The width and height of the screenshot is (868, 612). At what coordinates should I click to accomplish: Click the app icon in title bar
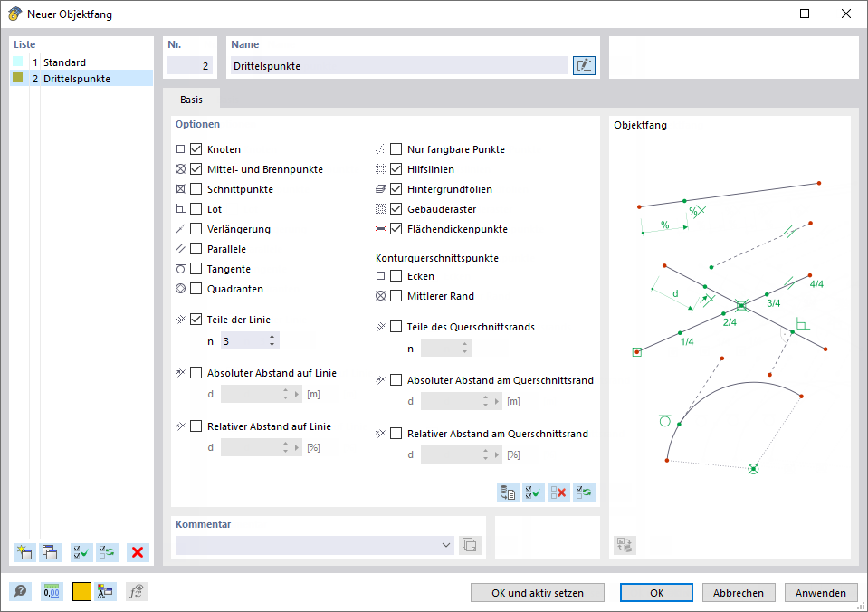[15, 14]
